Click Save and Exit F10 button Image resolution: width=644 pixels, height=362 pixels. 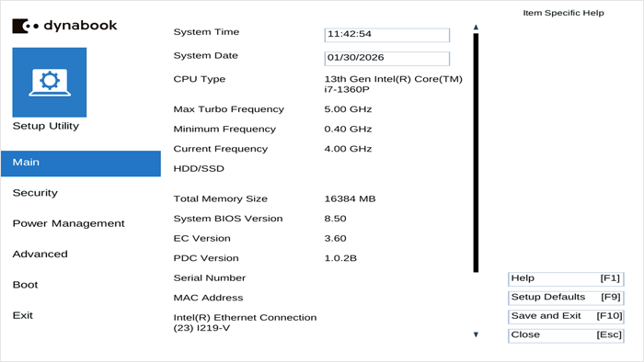[566, 316]
